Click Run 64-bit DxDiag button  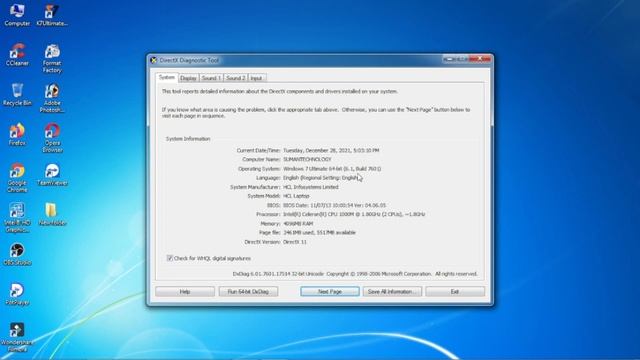click(x=248, y=291)
